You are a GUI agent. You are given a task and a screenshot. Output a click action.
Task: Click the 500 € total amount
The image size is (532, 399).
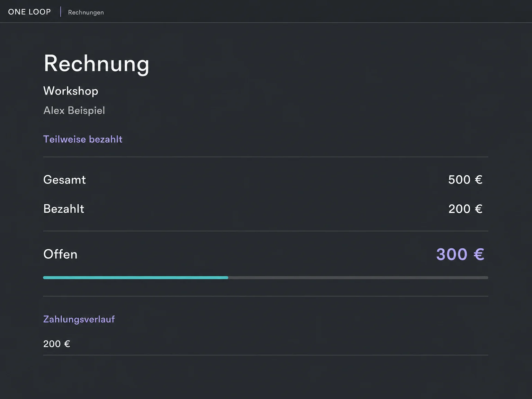coord(465,180)
